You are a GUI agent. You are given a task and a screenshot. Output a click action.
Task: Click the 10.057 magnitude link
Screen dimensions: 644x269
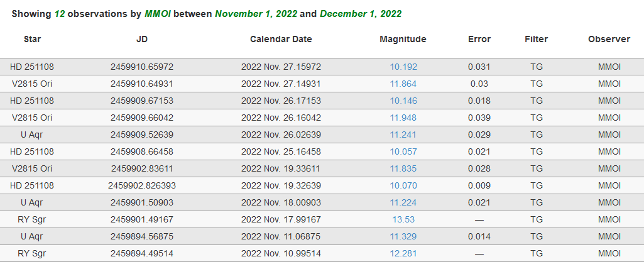pos(403,151)
